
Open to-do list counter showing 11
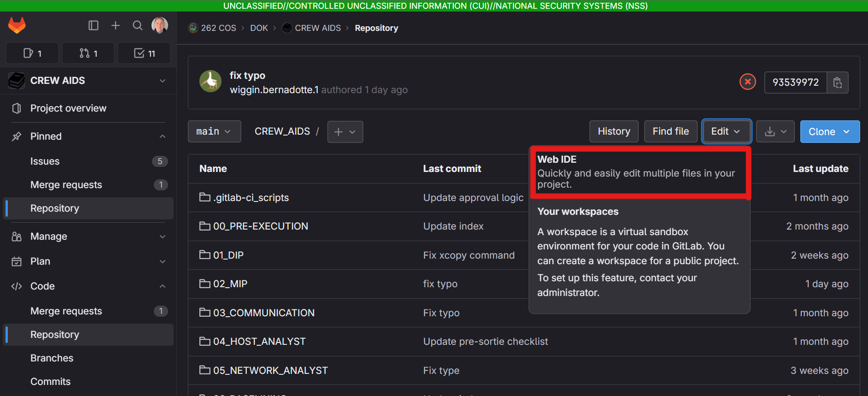click(x=145, y=53)
